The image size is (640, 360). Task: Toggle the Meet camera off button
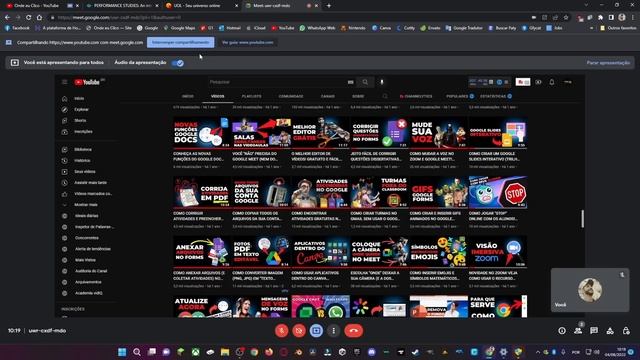tap(299, 331)
